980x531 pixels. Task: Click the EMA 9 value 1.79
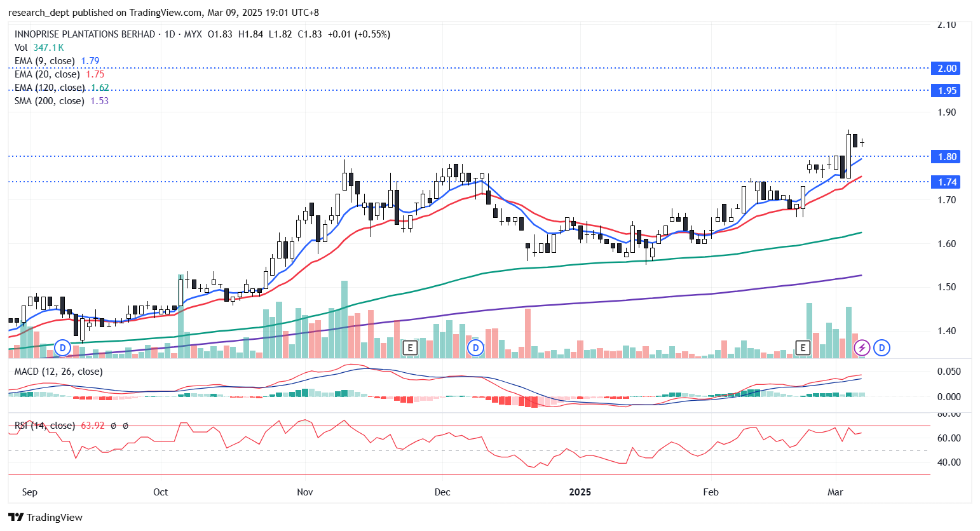click(x=90, y=61)
